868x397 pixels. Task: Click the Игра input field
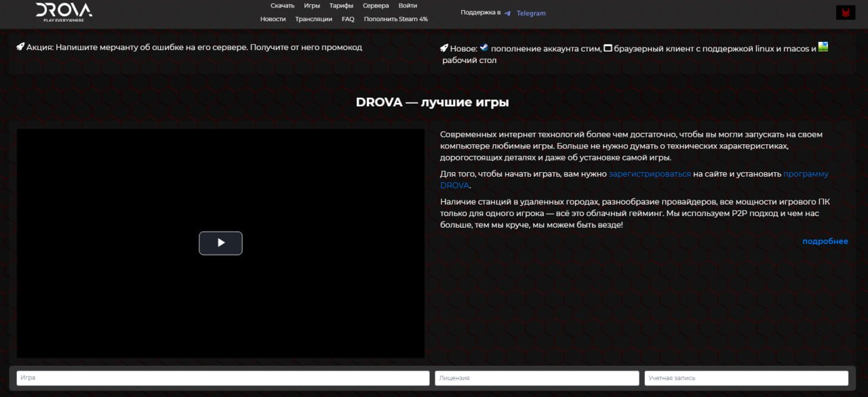[222, 378]
